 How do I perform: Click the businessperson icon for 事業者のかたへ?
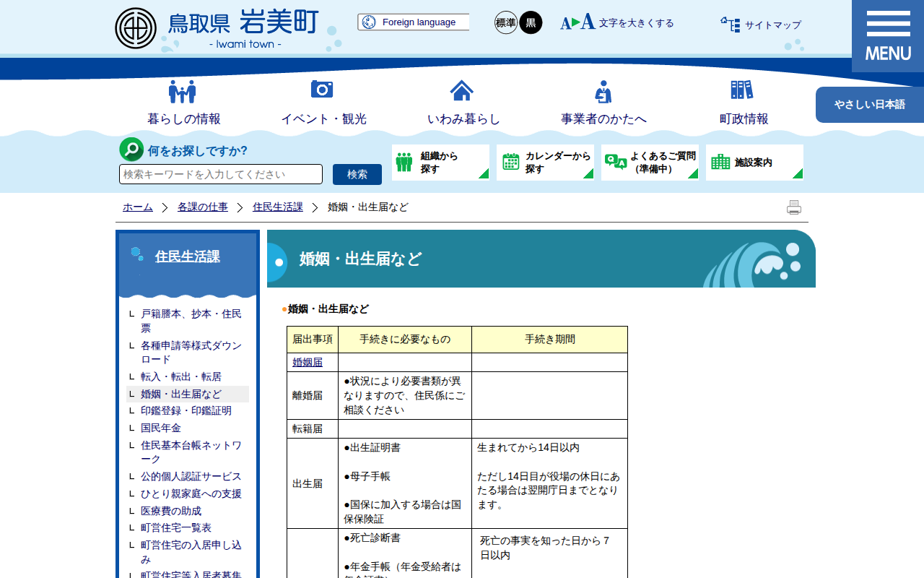603,92
